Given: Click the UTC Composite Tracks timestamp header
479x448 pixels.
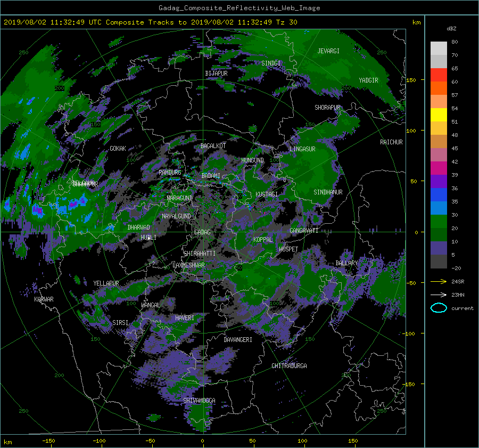Looking at the screenshot, I should (150, 22).
